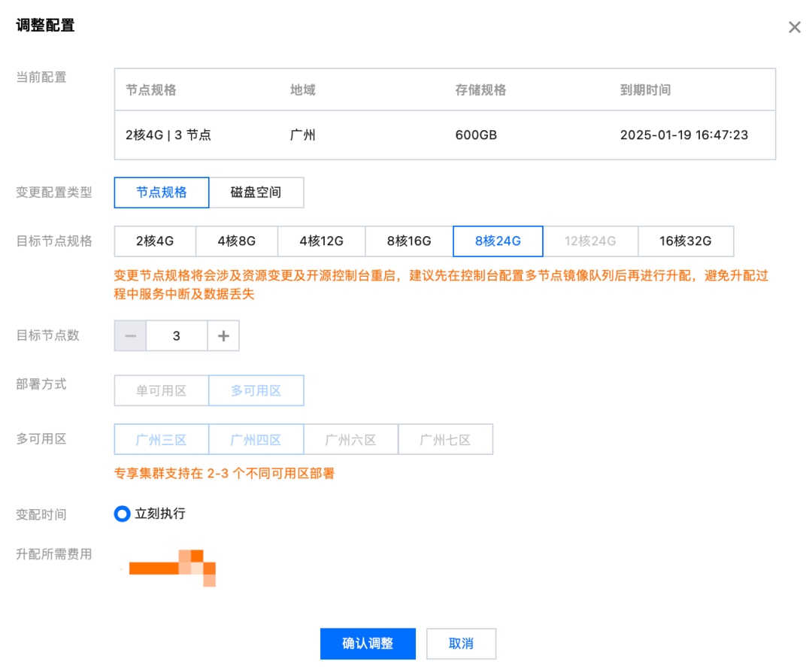
Task: Click expiry time 2025-01-19 16:47:23
Action: click(x=684, y=135)
